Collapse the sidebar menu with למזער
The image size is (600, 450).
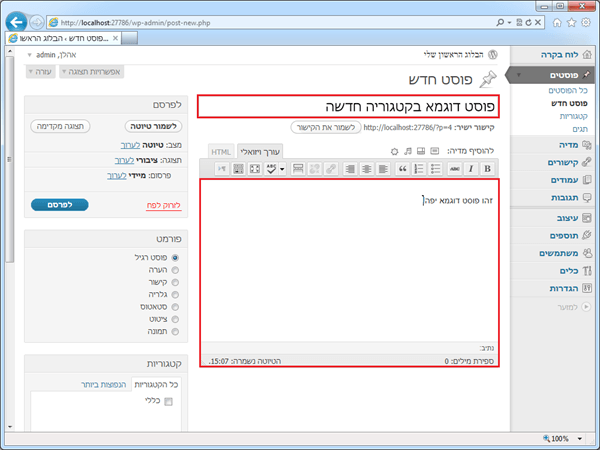click(x=574, y=307)
